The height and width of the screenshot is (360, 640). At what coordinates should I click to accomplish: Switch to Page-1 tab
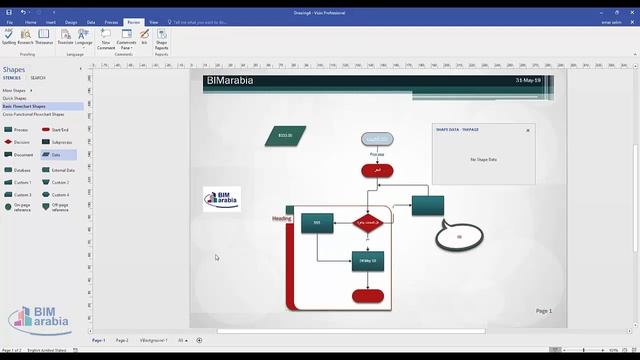point(98,340)
